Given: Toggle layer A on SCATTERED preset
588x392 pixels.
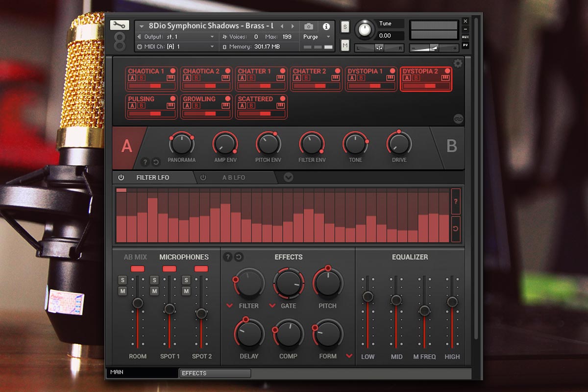Looking at the screenshot, I should point(242,105).
